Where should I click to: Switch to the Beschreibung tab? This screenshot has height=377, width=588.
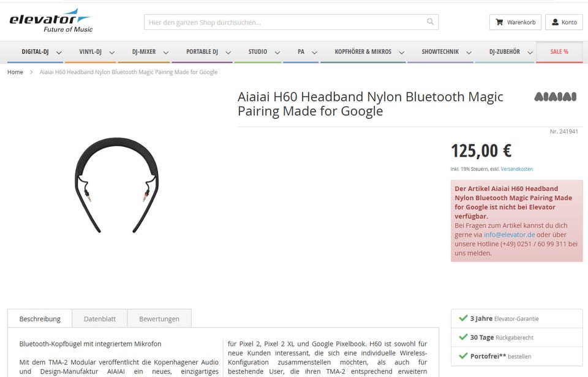(40, 318)
